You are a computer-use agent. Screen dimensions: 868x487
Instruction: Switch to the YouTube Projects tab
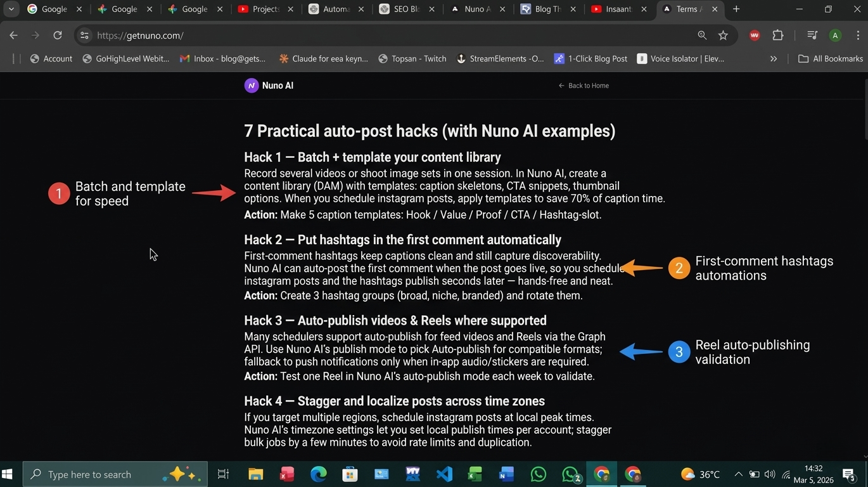point(265,10)
